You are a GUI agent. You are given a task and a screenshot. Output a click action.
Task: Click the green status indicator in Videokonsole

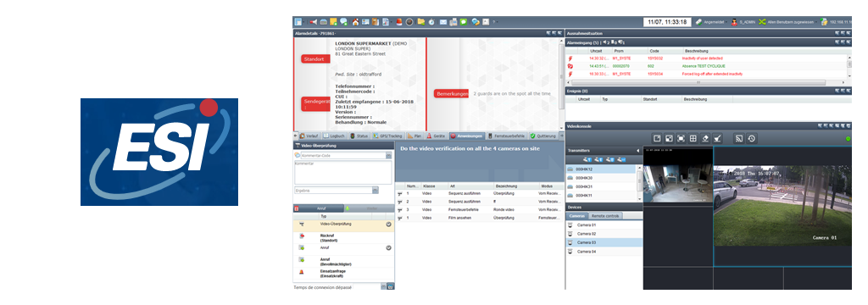[x=848, y=138]
